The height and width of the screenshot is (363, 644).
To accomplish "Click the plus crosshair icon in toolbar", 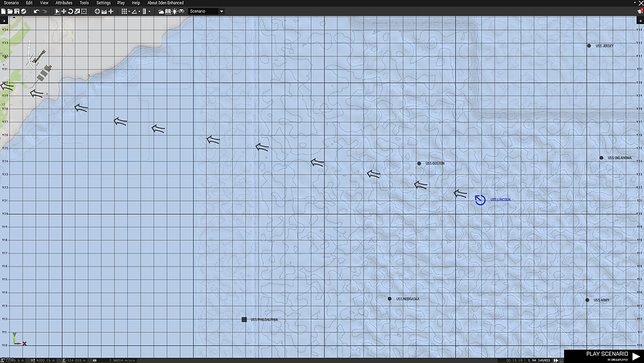I will [111, 12].
